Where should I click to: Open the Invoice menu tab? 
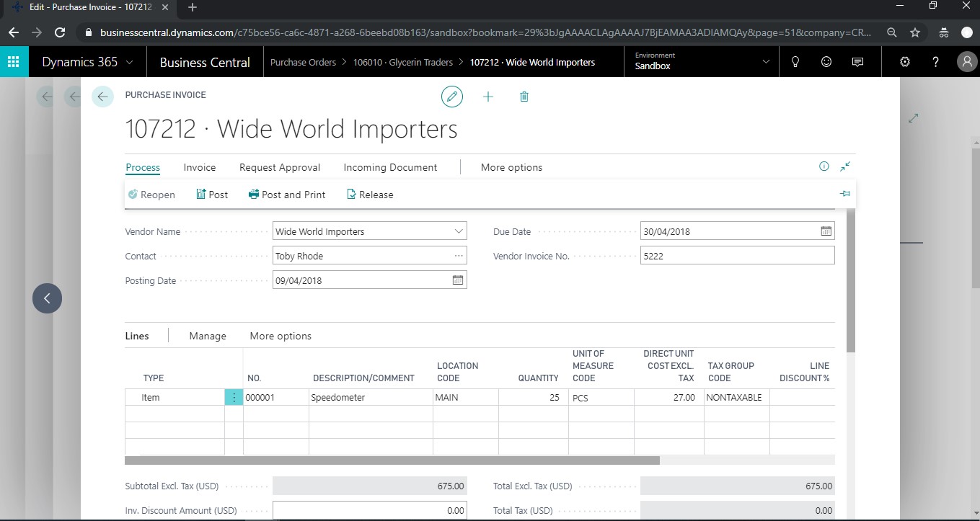pos(200,167)
